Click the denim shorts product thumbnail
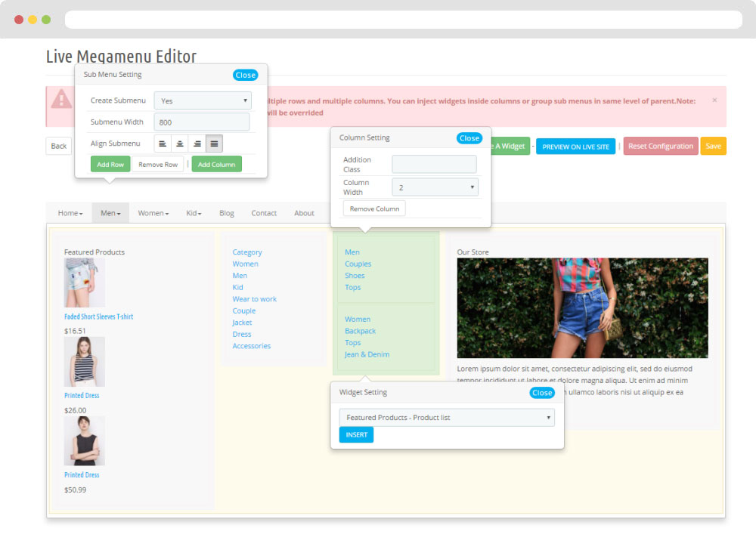The image size is (756, 556). click(x=85, y=283)
